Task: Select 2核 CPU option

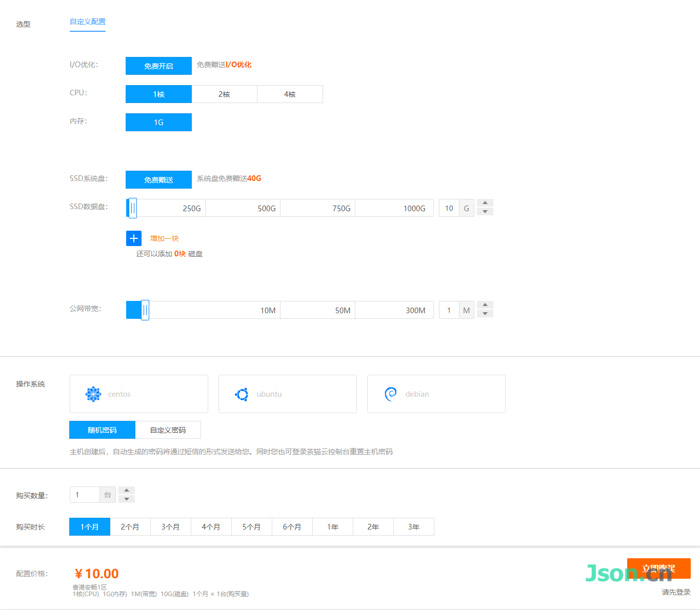Action: tap(224, 94)
